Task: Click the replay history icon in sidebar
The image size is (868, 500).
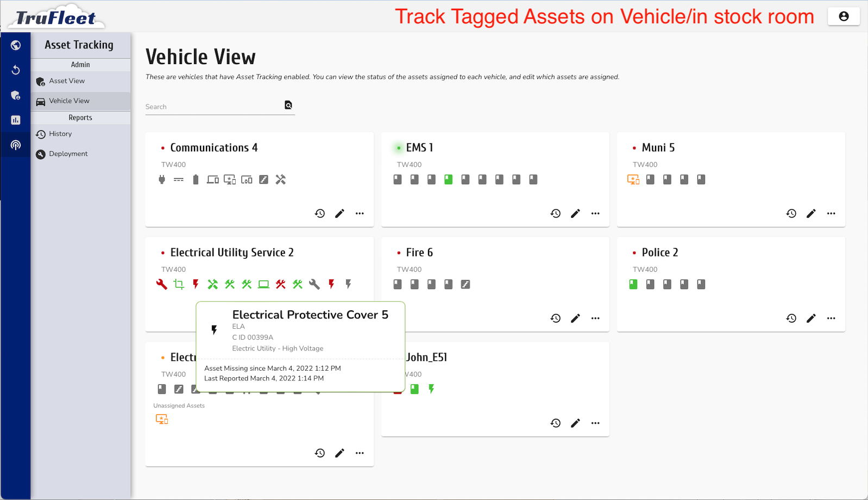Action: coord(16,70)
